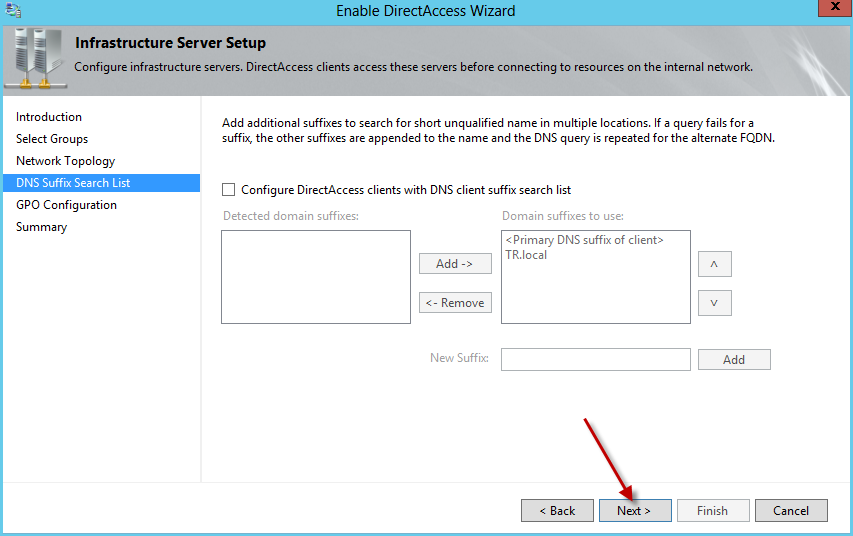Image resolution: width=853 pixels, height=536 pixels.
Task: Select the Primary DNS suffix of client entry
Action: [x=584, y=240]
